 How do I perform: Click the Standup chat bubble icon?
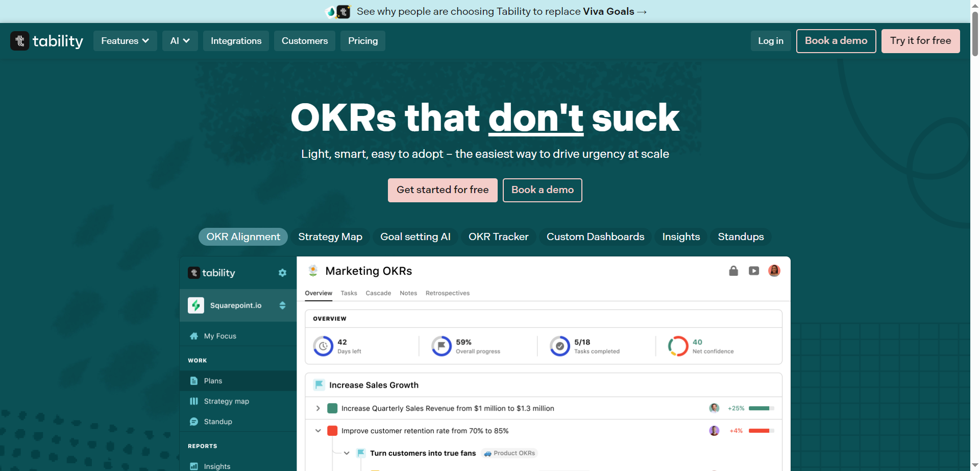click(194, 422)
